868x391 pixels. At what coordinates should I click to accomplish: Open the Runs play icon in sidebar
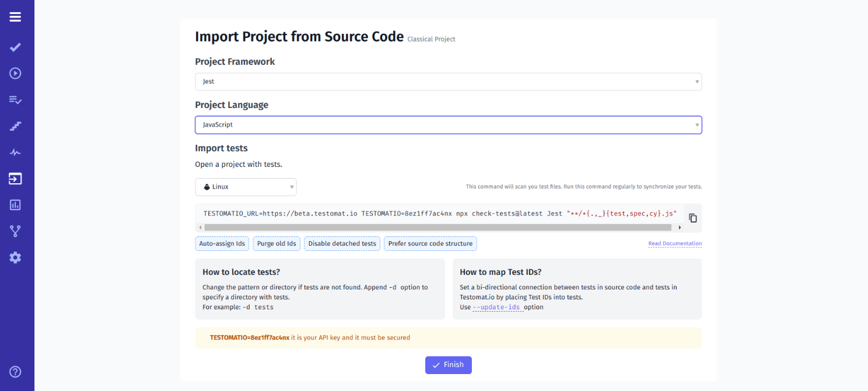pos(15,73)
